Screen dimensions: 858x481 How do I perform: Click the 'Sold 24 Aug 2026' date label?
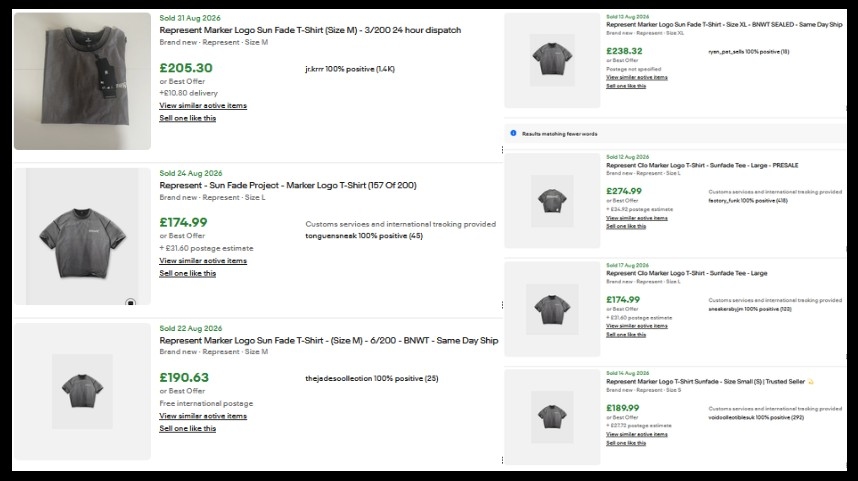click(x=191, y=173)
